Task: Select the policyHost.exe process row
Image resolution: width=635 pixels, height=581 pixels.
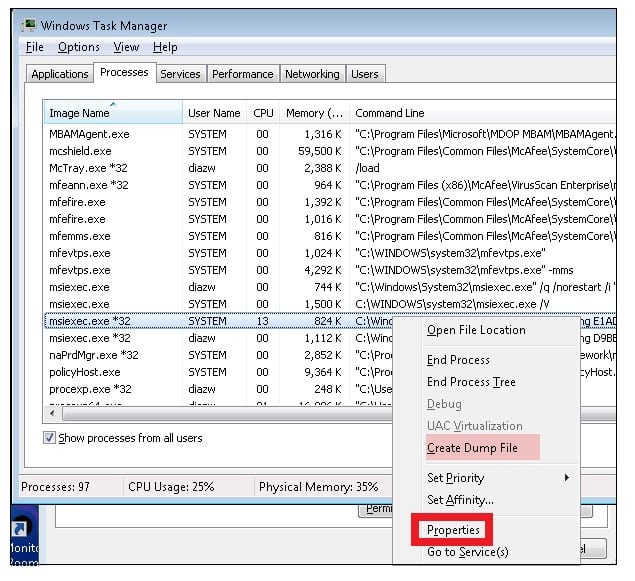Action: [x=219, y=372]
